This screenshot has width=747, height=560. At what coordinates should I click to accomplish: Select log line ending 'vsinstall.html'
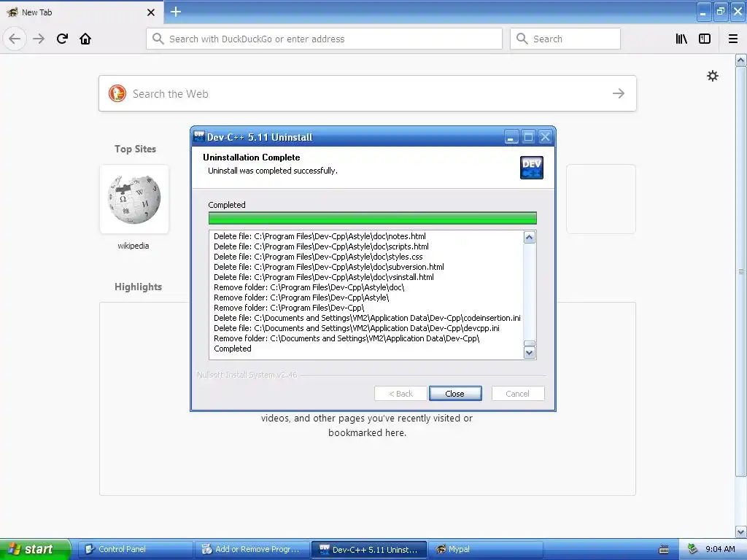(324, 277)
